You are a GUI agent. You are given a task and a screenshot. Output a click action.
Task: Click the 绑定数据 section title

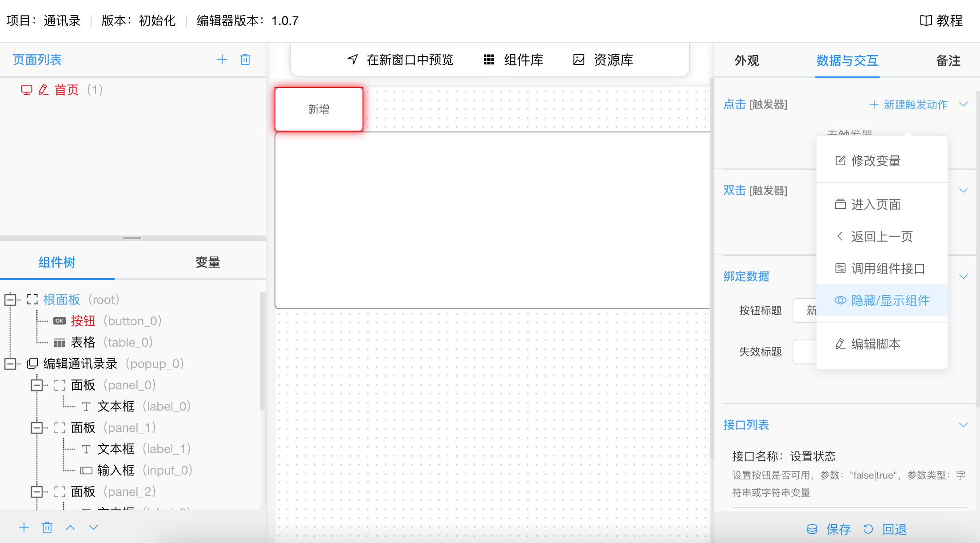[x=746, y=276]
